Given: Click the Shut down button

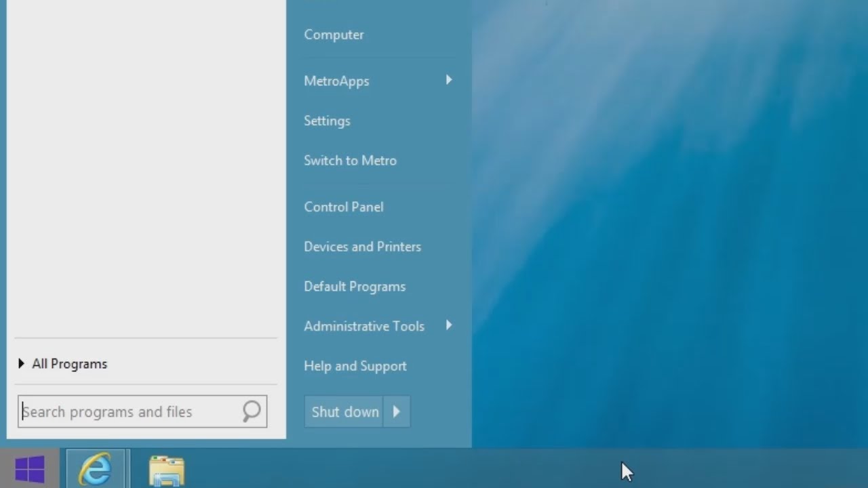Looking at the screenshot, I should click(x=344, y=411).
